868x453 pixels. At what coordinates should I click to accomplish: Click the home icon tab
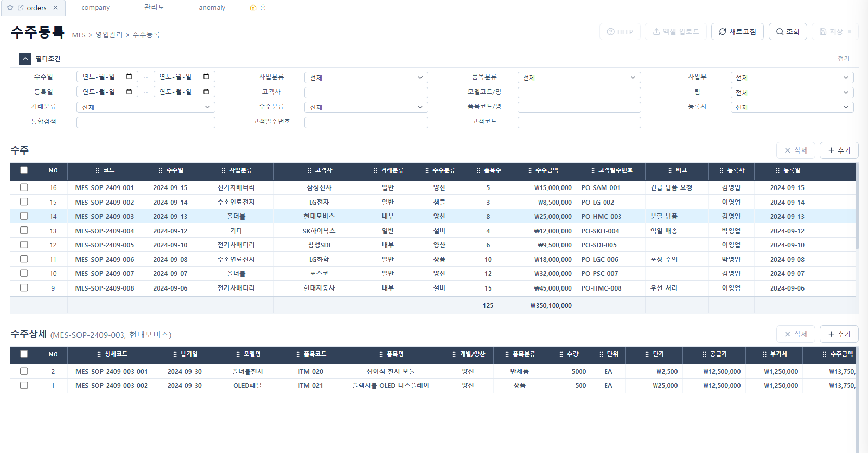click(x=258, y=7)
